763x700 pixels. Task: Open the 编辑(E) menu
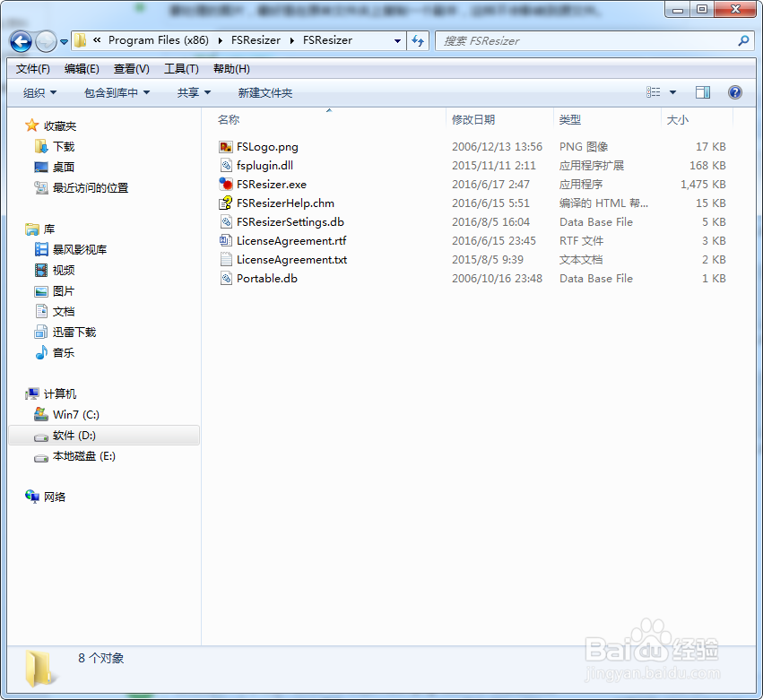[x=82, y=69]
